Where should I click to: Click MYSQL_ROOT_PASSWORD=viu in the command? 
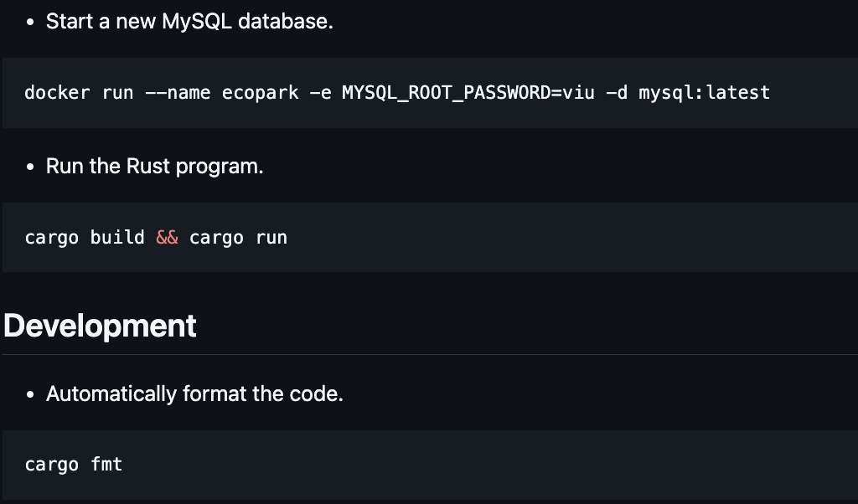[x=468, y=93]
